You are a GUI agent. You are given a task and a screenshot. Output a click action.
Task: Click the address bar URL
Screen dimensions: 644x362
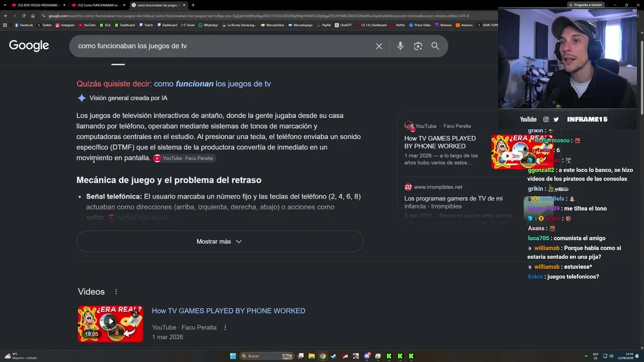259,16
